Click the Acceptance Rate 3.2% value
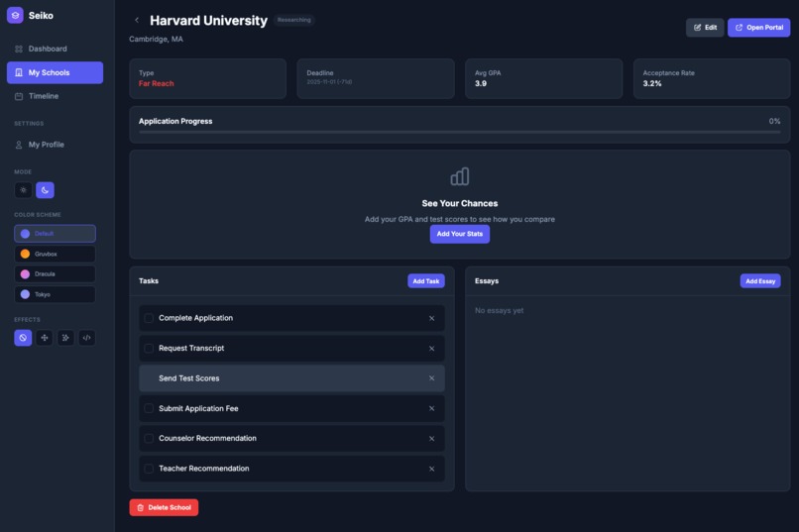 pyautogui.click(x=651, y=83)
